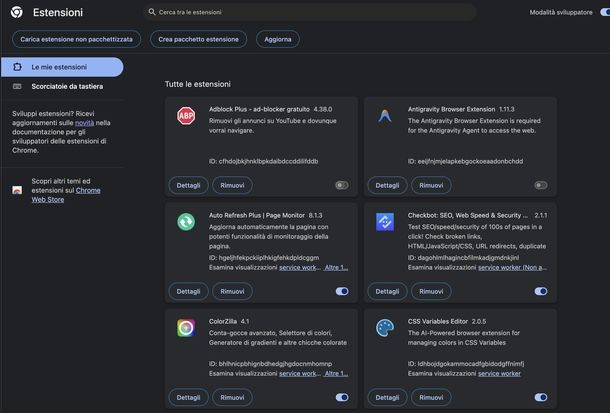Click the Antigravity Browser Extension icon
The width and height of the screenshot is (610, 413).
click(x=385, y=116)
